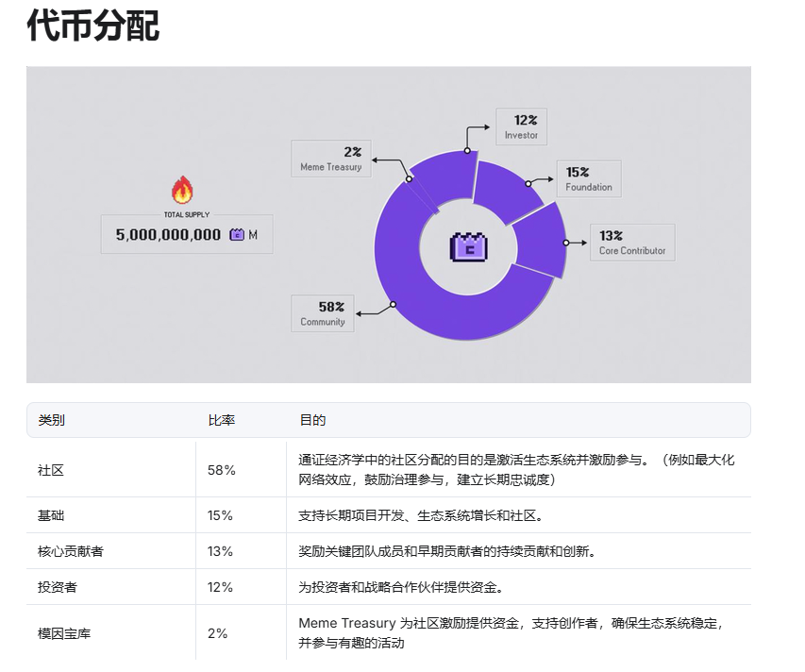Select the 2% Meme Treasury label
Image resolution: width=805 pixels, height=672 pixels.
click(x=330, y=159)
